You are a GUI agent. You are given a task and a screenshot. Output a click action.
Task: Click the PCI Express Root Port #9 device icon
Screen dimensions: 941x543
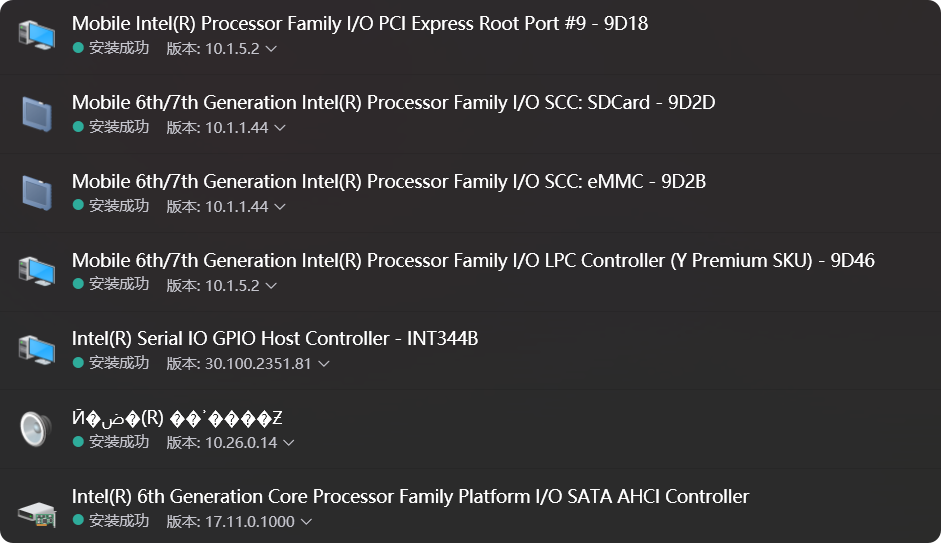coord(37,34)
